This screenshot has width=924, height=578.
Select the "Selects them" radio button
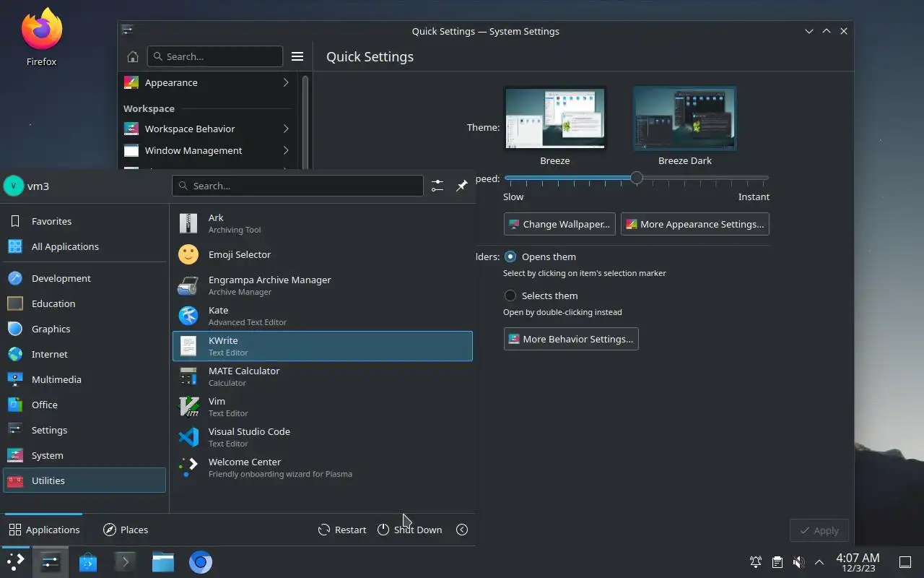[x=510, y=296]
